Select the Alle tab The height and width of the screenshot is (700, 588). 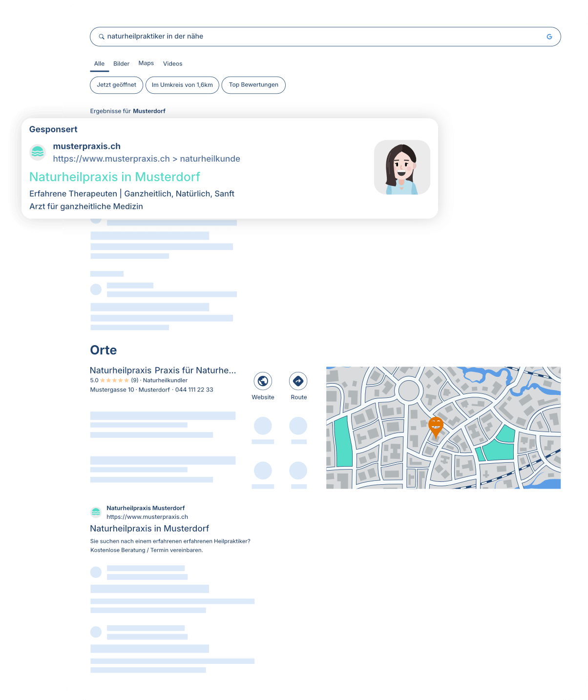point(99,63)
